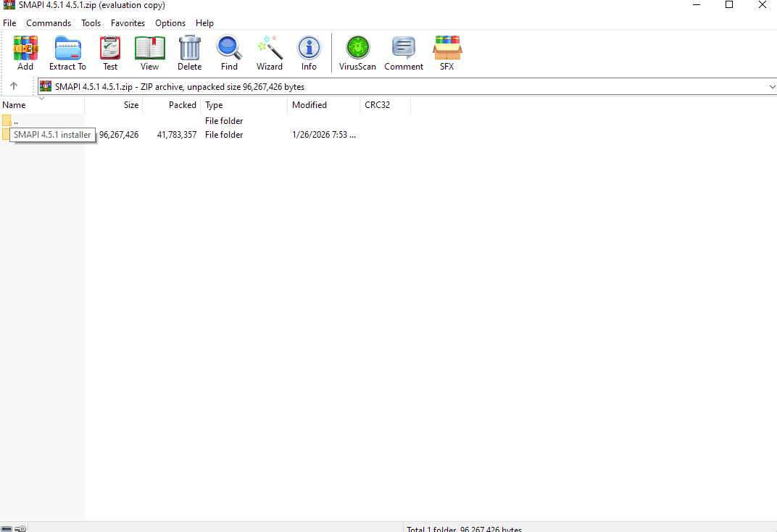
Task: Open the Commands menu
Action: 49,23
